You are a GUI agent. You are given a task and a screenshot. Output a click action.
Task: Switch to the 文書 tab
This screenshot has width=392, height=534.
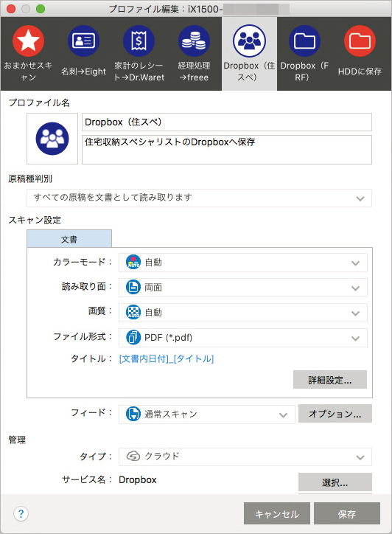coord(69,239)
